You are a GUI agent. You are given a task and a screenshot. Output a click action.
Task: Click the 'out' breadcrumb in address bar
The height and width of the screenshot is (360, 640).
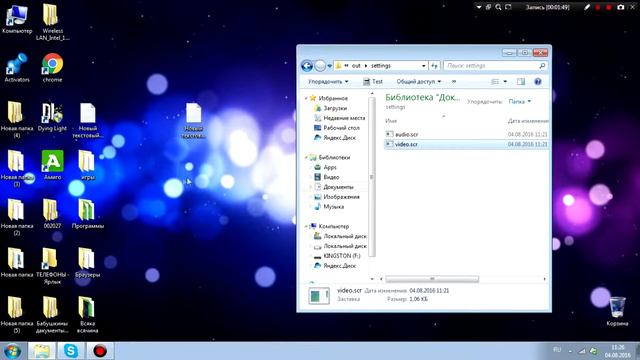356,65
